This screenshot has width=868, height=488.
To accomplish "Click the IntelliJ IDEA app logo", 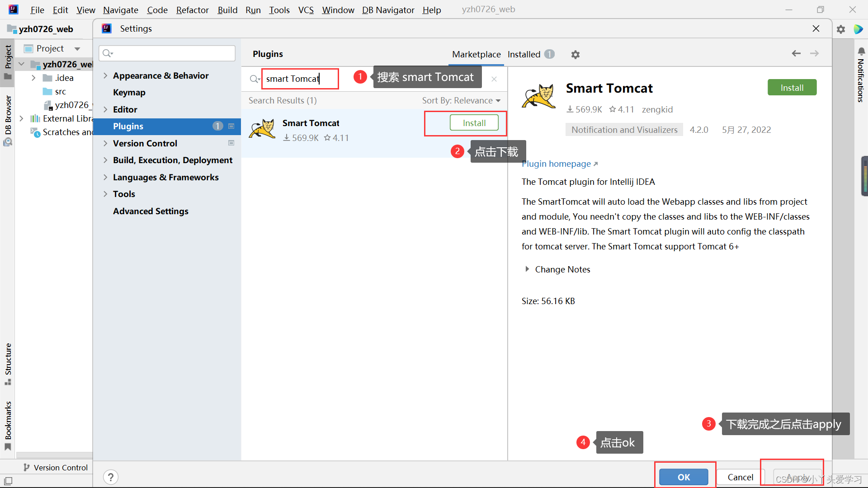I will coord(14,9).
